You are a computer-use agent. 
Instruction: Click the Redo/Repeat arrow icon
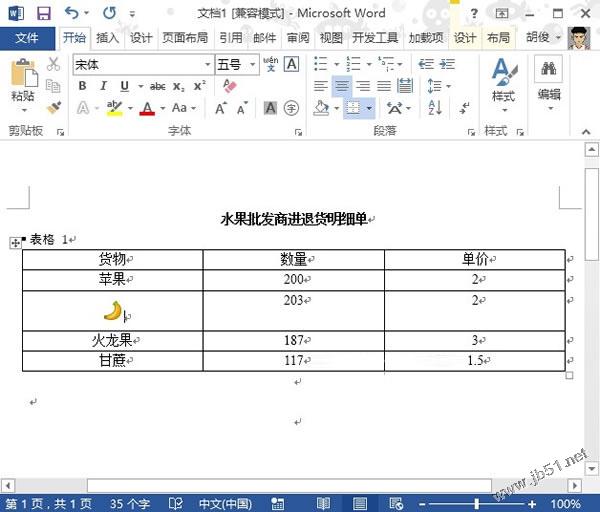point(109,13)
